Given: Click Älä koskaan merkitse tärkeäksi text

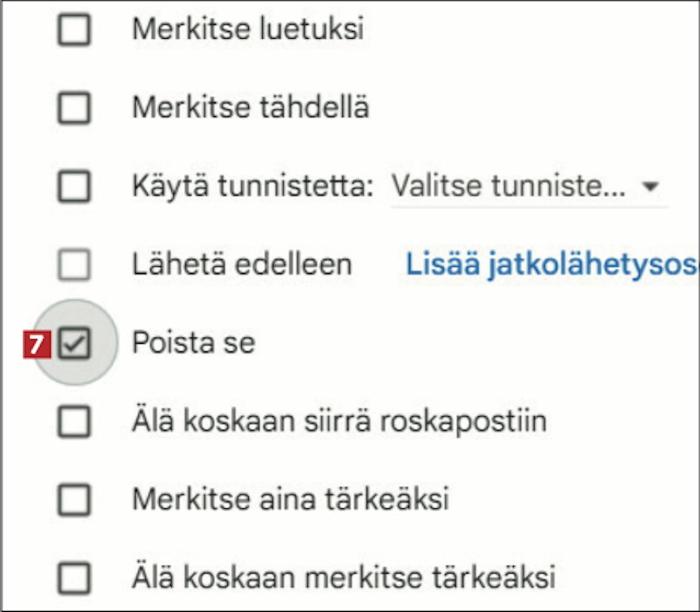Looking at the screenshot, I should 344,577.
